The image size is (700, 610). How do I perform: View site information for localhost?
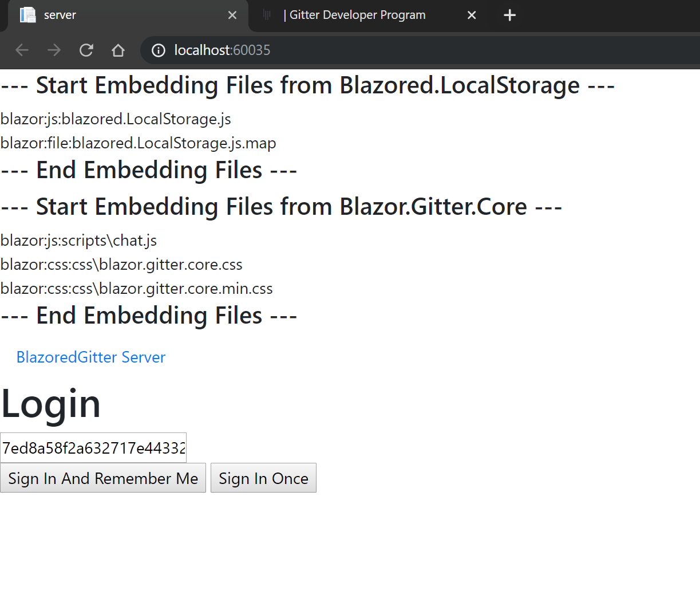click(x=158, y=50)
